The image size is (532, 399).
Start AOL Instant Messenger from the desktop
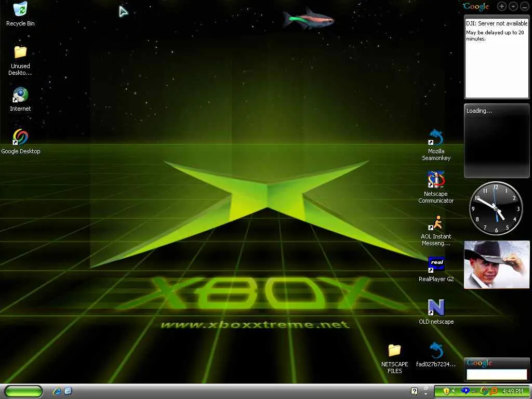coord(436,230)
